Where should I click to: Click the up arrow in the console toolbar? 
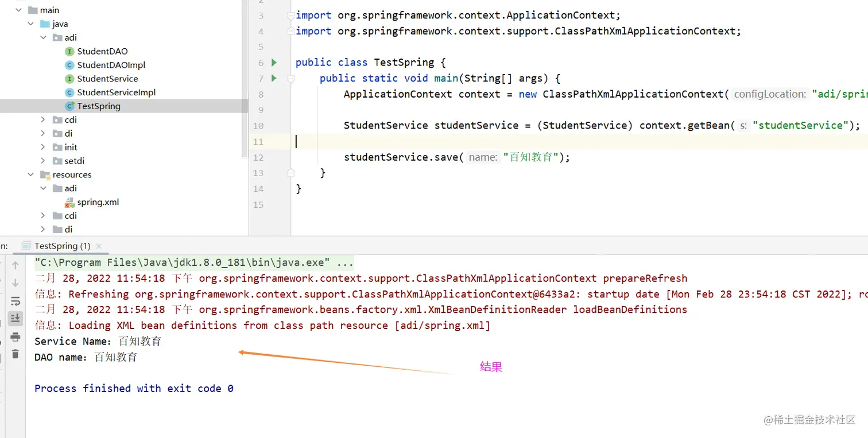(x=15, y=265)
